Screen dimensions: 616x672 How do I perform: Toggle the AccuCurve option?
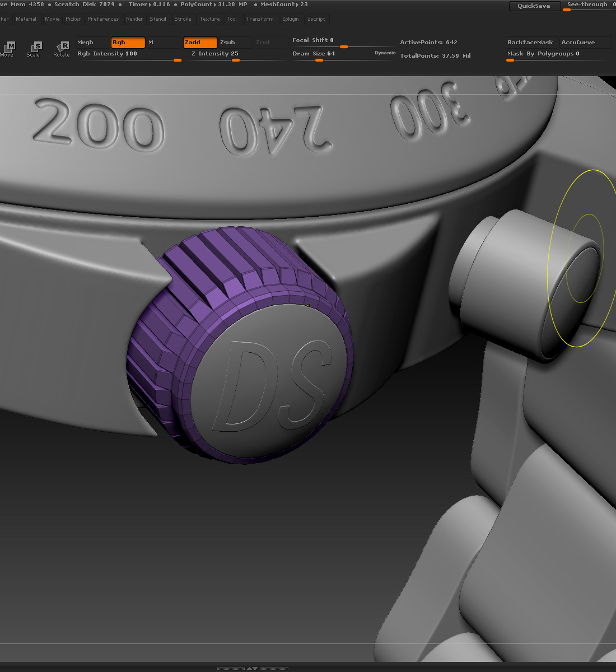[x=585, y=43]
